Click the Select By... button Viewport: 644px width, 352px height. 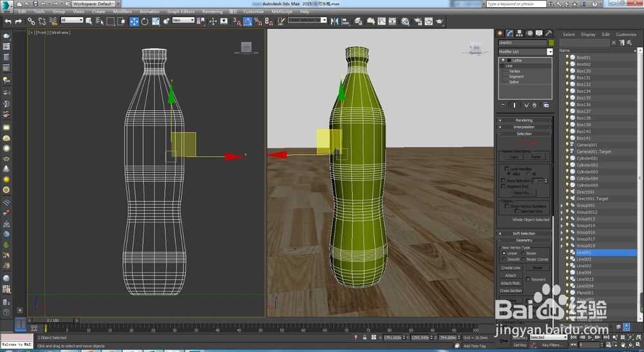[522, 193]
